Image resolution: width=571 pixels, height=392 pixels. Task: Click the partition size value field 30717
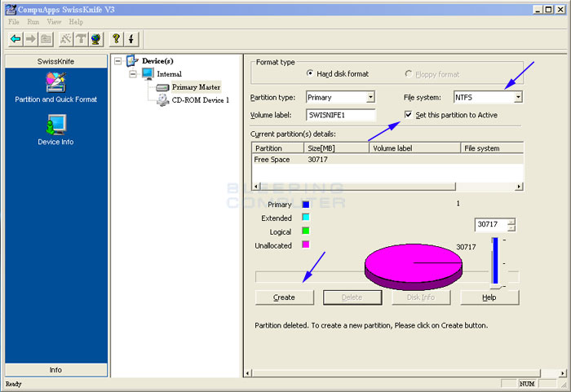pos(491,225)
